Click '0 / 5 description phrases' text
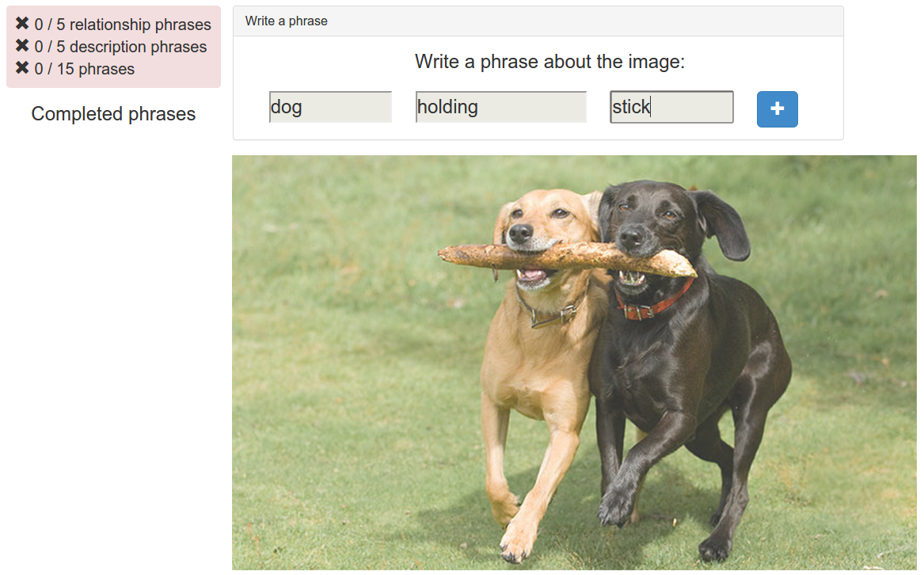Screen dimensions: 924x575 120,47
